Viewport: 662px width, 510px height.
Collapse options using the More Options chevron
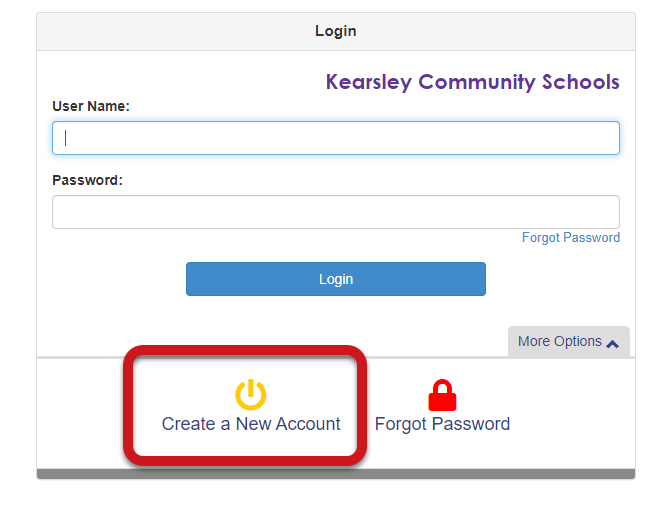tap(613, 344)
